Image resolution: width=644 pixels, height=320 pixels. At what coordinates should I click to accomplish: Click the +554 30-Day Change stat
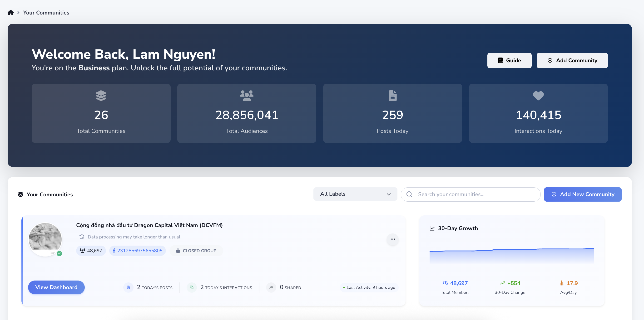tap(510, 287)
